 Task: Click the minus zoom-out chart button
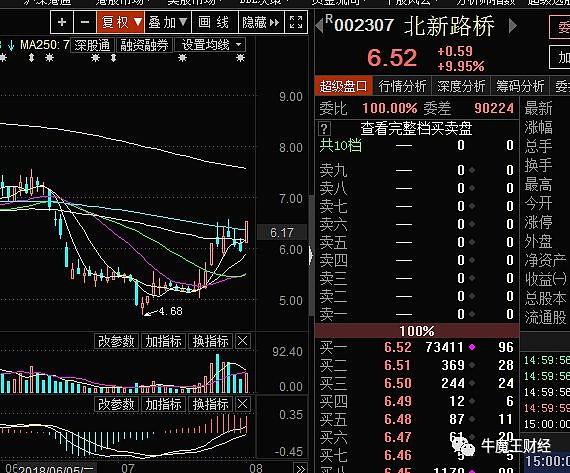(85, 23)
